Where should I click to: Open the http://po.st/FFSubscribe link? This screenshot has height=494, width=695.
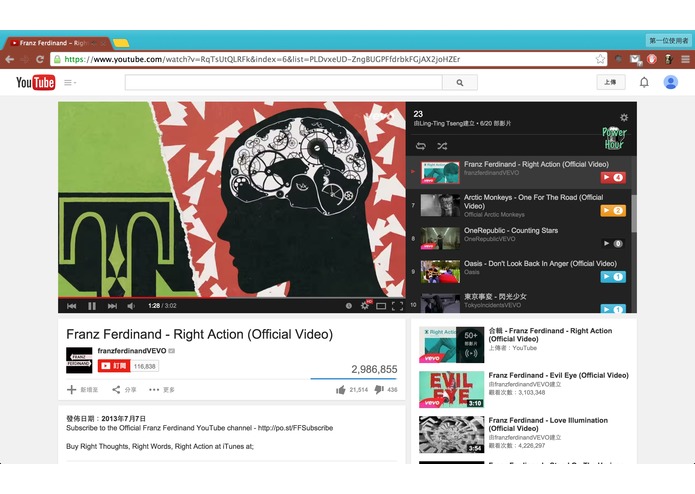295,428
